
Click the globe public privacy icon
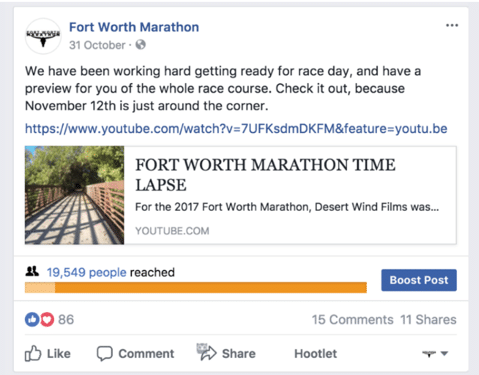point(141,45)
